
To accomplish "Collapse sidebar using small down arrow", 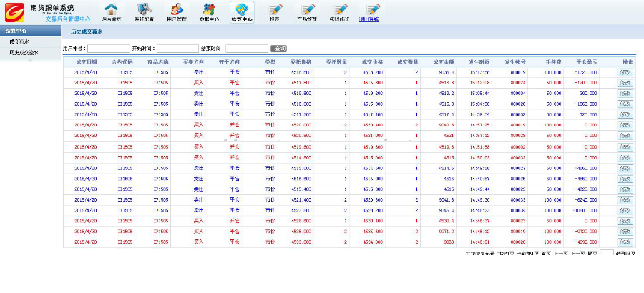I will point(30,62).
